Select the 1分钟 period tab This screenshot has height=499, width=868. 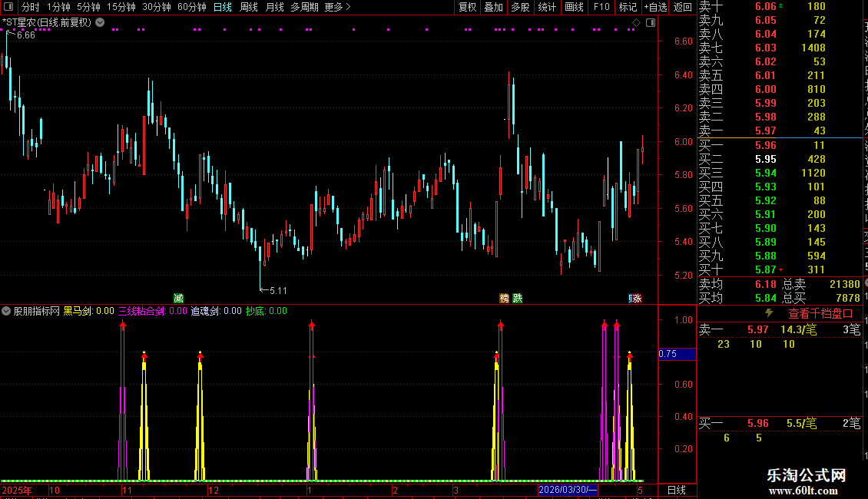58,7
